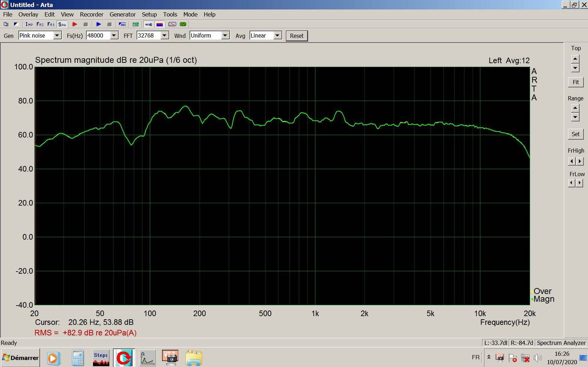
Task: Start recording with the red play arrow
Action: 75,24
